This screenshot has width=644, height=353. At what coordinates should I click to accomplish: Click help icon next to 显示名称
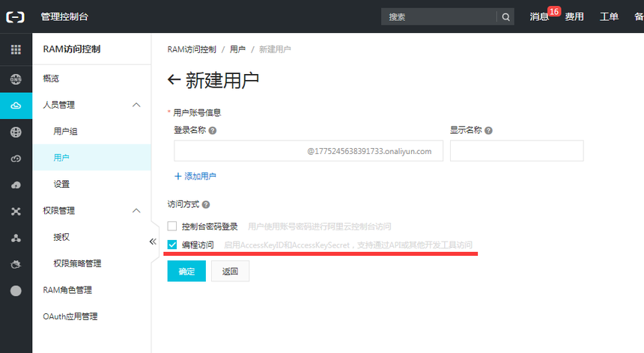pyautogui.click(x=488, y=130)
